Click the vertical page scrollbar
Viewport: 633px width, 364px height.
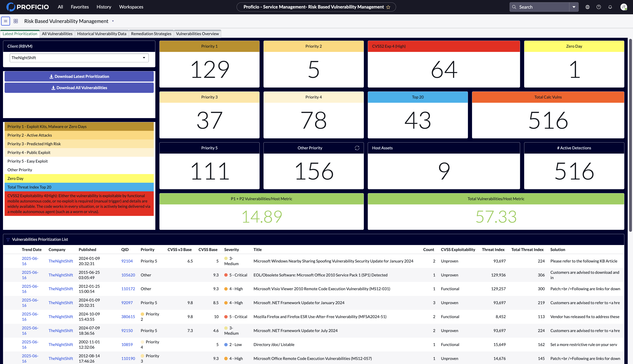tap(630, 135)
